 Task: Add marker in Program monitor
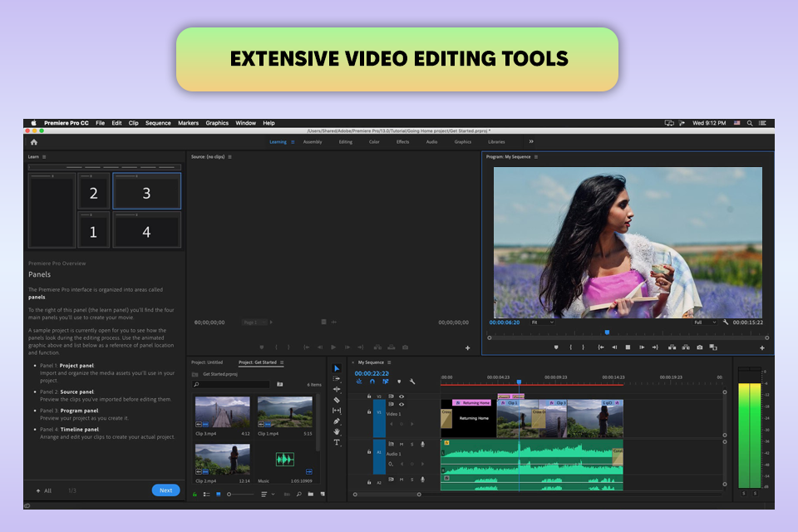click(556, 347)
